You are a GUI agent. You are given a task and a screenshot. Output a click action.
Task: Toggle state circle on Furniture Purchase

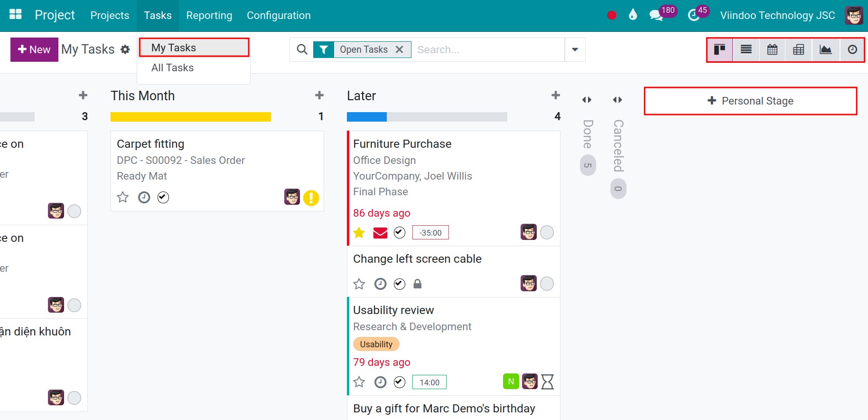point(547,232)
